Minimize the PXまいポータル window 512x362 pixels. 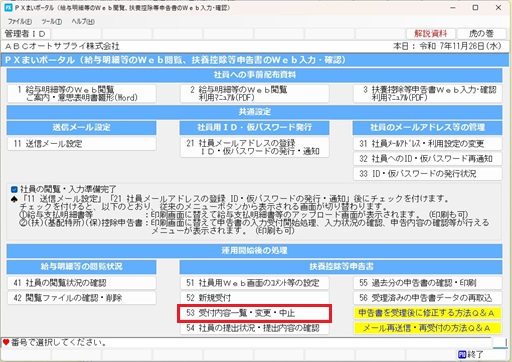point(453,7)
